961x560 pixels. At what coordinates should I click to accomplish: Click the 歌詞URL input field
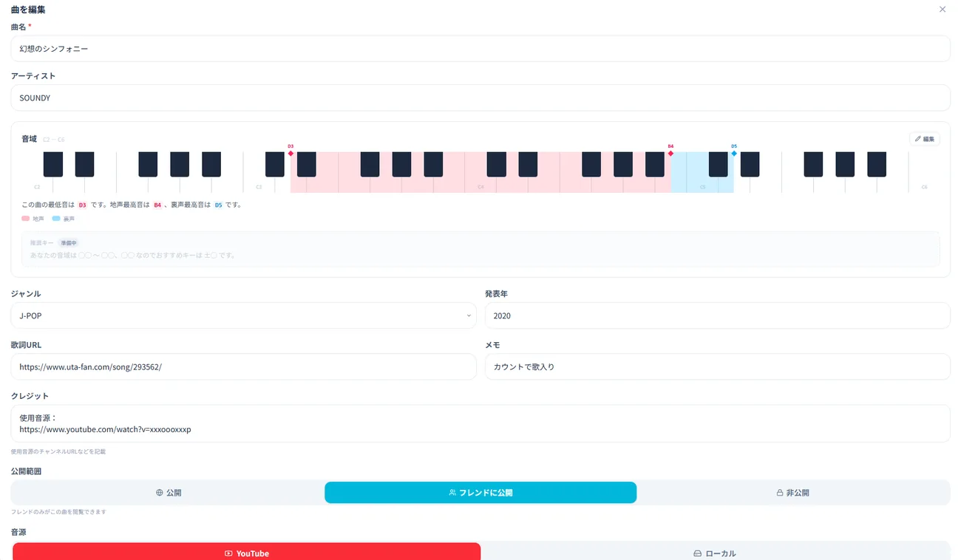click(243, 366)
